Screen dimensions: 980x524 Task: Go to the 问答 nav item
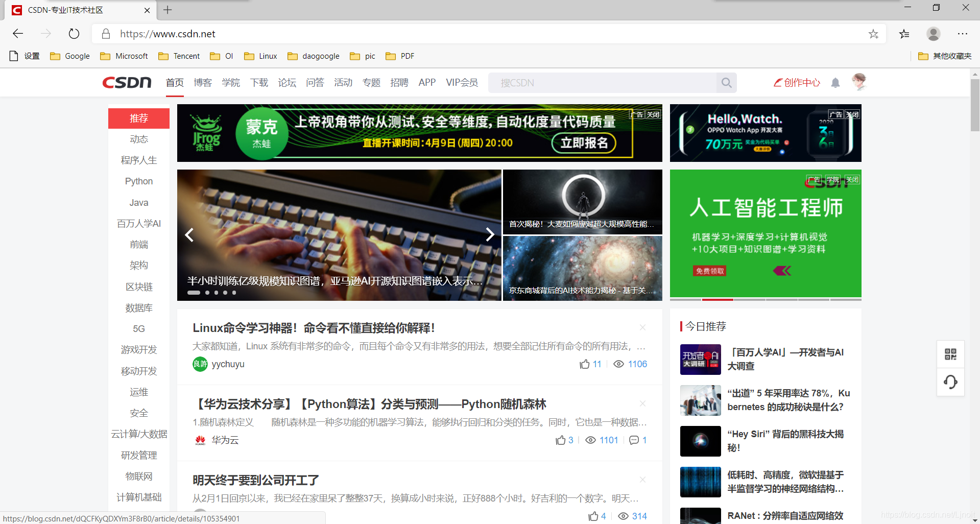point(315,83)
